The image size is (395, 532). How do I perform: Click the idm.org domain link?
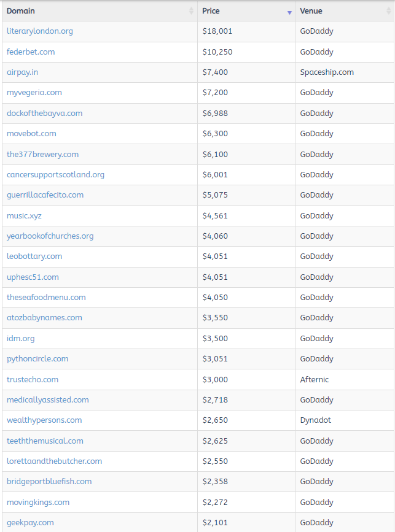pyautogui.click(x=20, y=339)
